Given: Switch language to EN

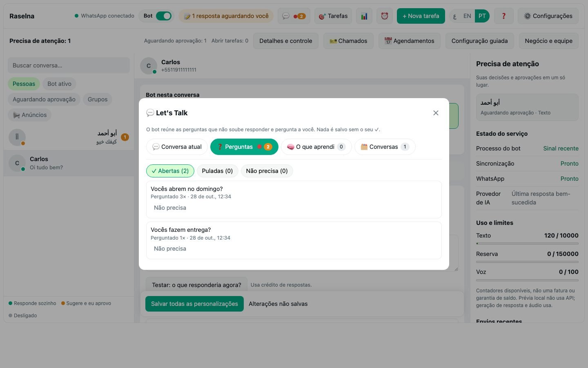Looking at the screenshot, I should pyautogui.click(x=467, y=16).
